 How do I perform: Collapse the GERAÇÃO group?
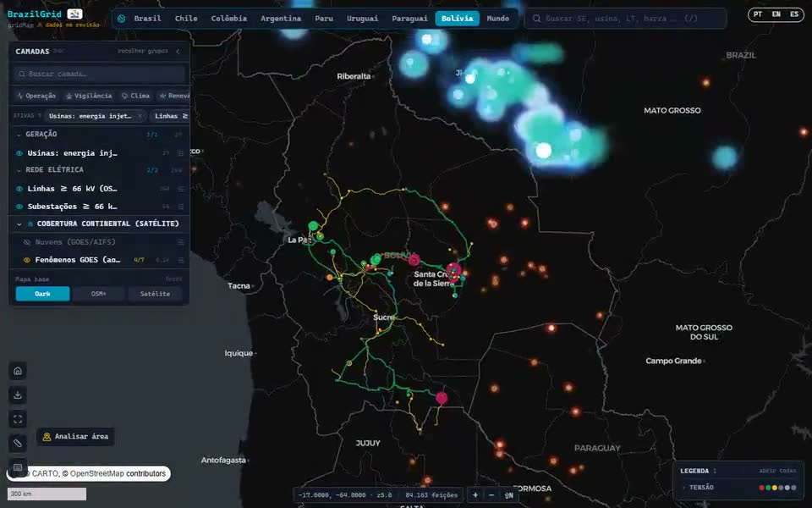[19, 135]
